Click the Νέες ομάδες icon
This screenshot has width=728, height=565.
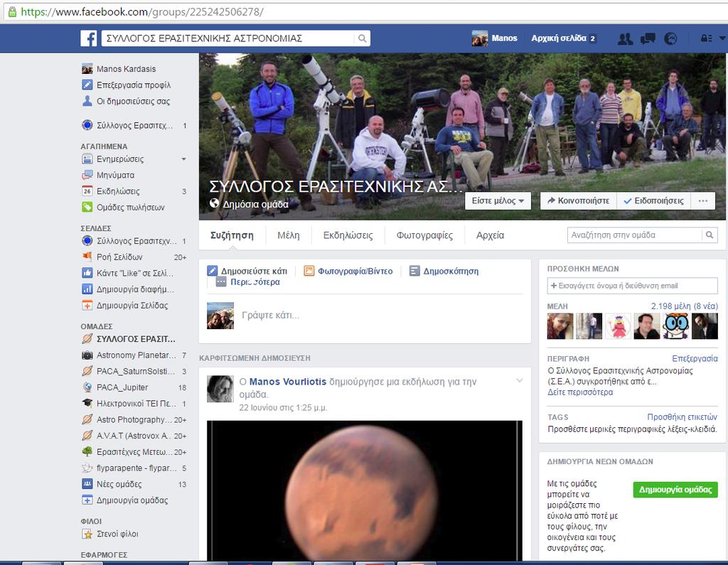pos(87,484)
